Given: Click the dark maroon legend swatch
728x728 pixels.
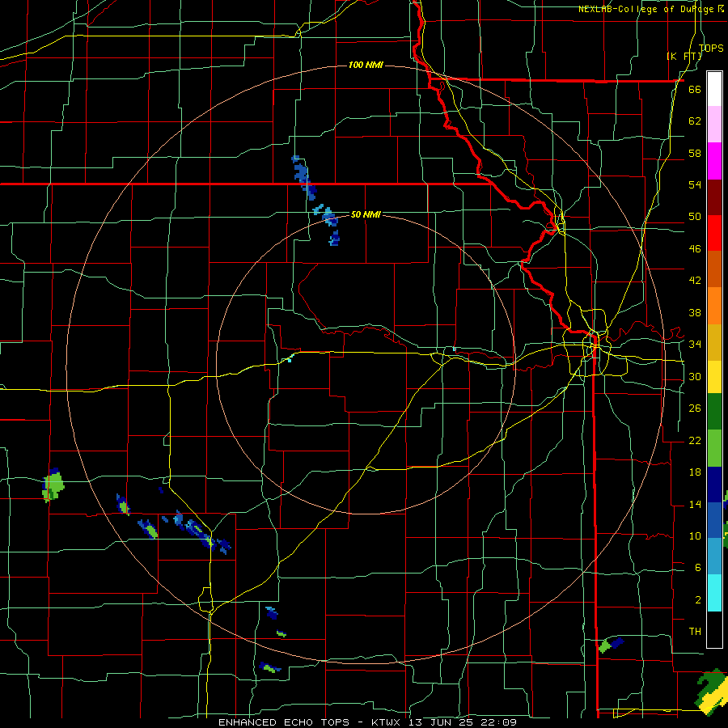Looking at the screenshot, I should [714, 197].
